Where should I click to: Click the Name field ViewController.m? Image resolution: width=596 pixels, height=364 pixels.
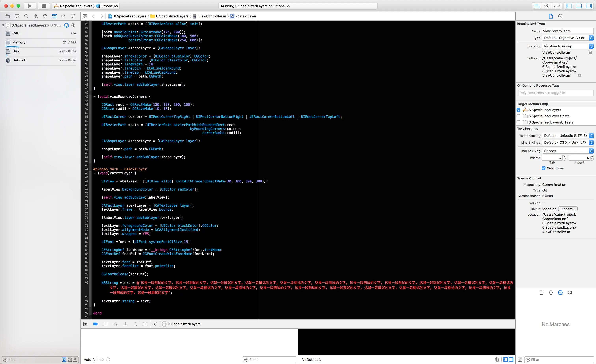coord(567,31)
